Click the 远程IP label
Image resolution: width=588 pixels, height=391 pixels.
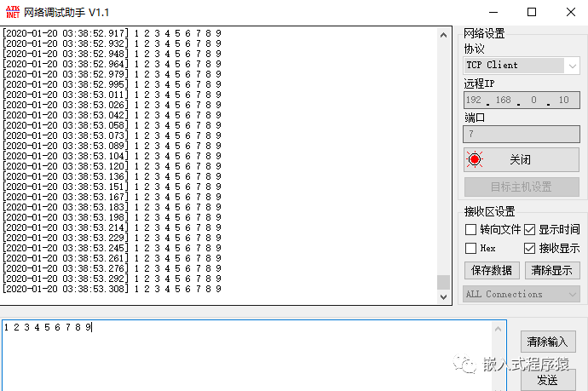(x=479, y=83)
